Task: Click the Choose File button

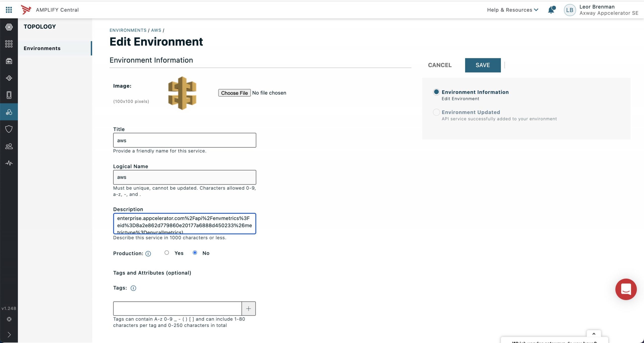Action: [x=234, y=93]
